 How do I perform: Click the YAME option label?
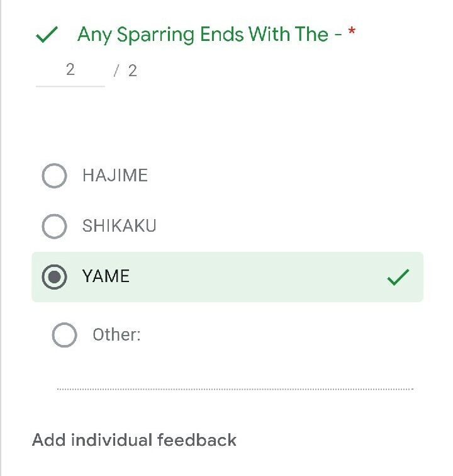coord(106,276)
